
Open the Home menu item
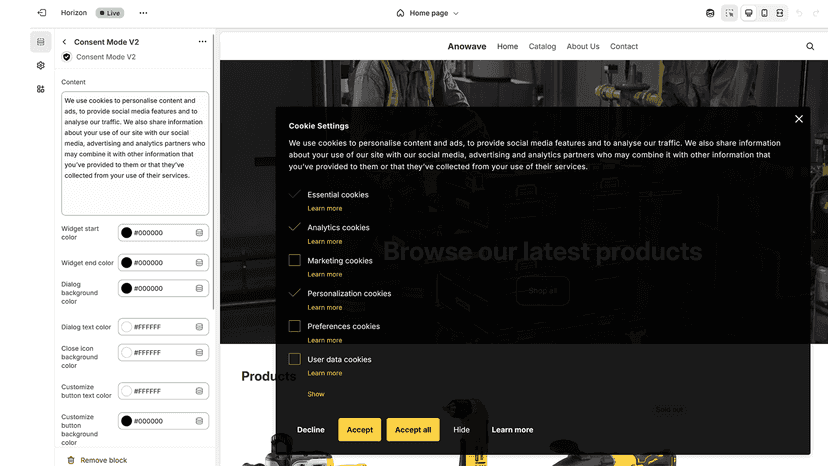(x=507, y=46)
